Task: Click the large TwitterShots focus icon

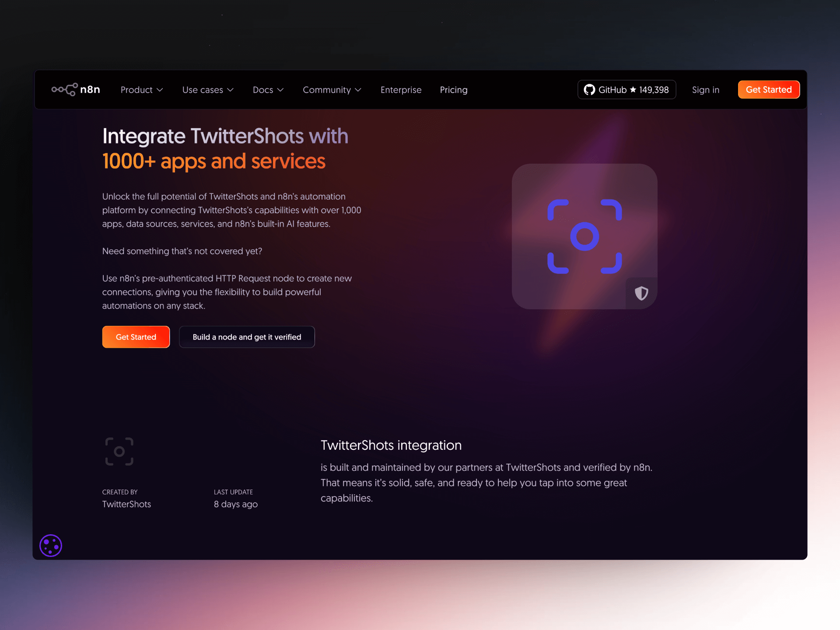Action: (x=584, y=237)
